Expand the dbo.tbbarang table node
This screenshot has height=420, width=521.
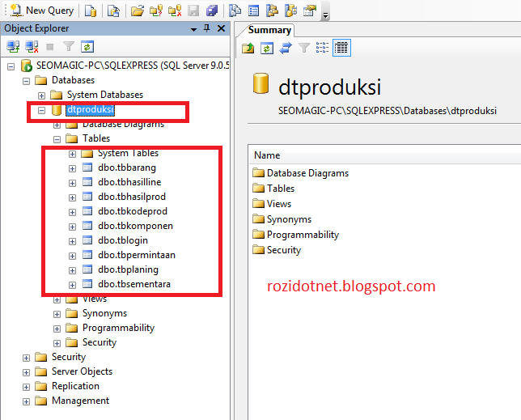coord(73,168)
